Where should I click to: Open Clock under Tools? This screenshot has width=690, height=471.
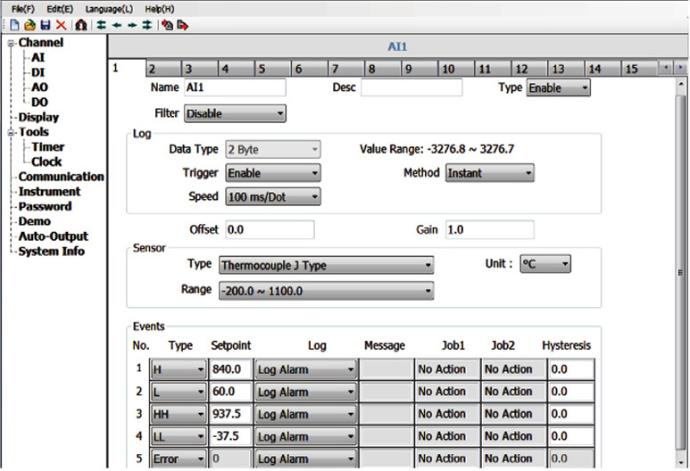point(47,162)
